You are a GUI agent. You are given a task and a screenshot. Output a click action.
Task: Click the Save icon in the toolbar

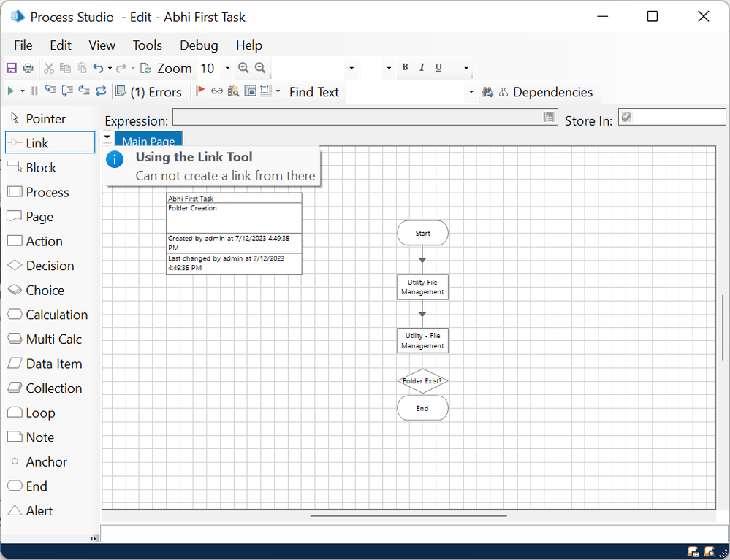(x=11, y=68)
